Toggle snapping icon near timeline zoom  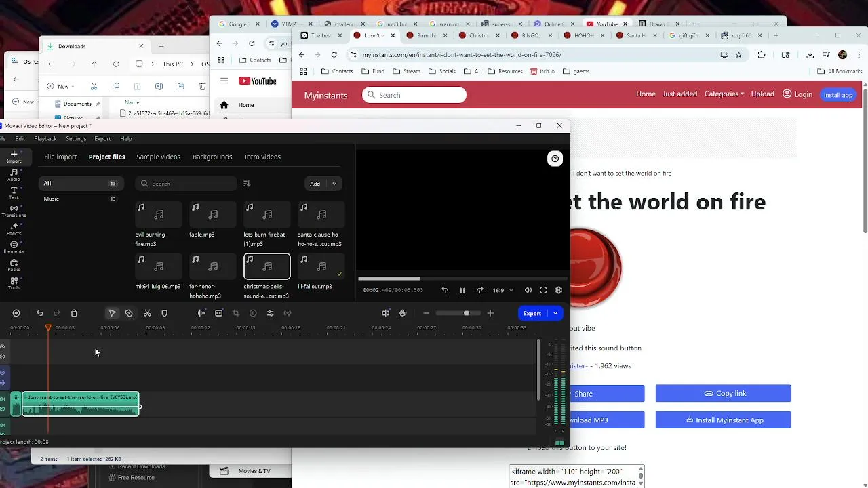point(403,313)
